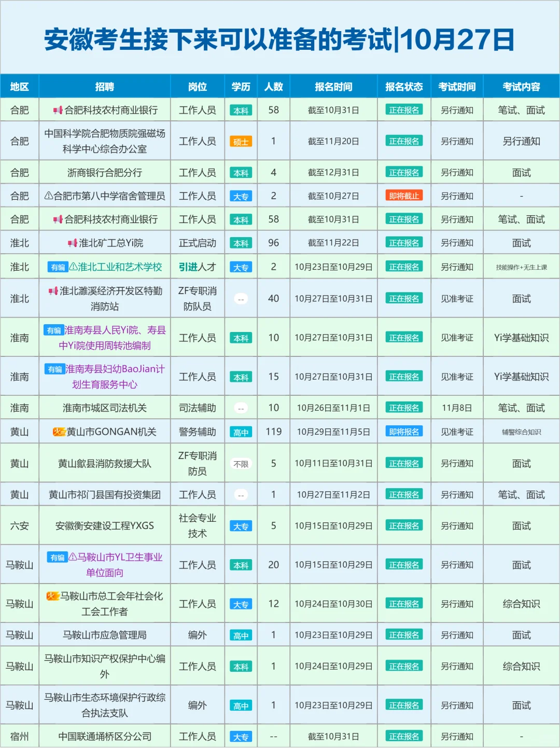This screenshot has height=748, width=560.
Task: Toggle the 有编 badge on 淮南寿县妇幼BaoJian row
Action: (54, 368)
